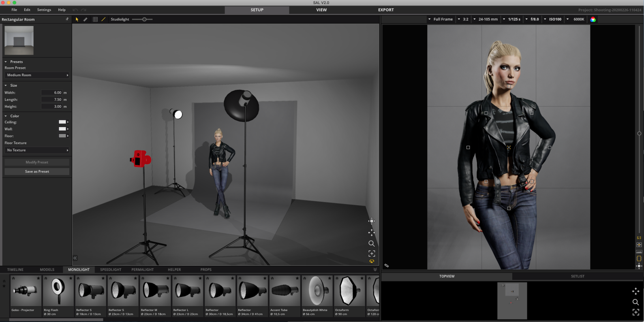Open the PERMALIGHT tab

[x=143, y=270]
